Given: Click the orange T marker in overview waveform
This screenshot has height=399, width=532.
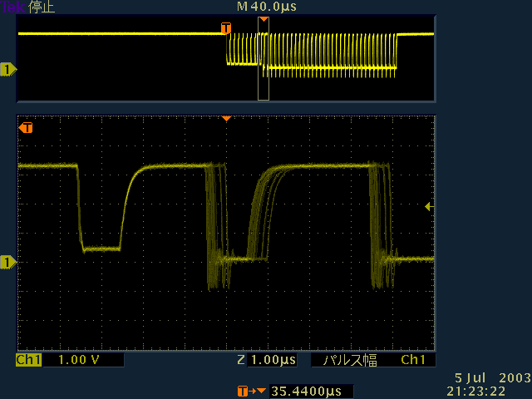Looking at the screenshot, I should pos(225,29).
